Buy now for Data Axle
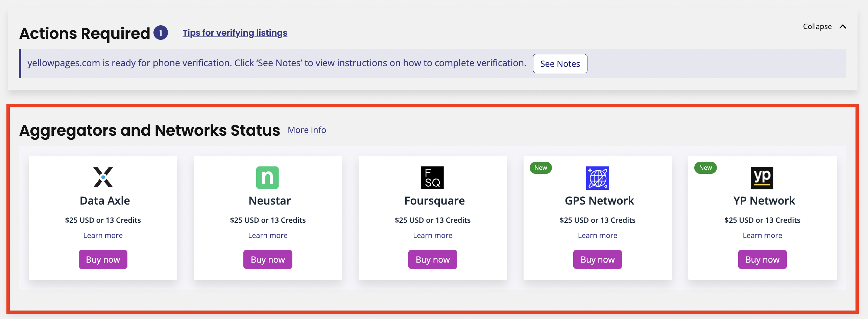 [x=103, y=260]
